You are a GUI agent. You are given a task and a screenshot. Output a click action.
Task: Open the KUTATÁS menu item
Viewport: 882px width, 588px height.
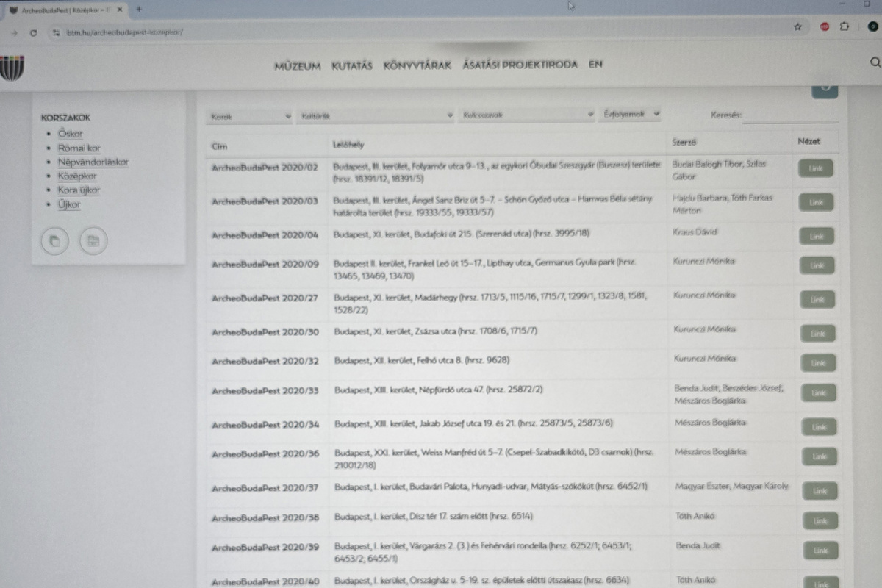coord(351,65)
